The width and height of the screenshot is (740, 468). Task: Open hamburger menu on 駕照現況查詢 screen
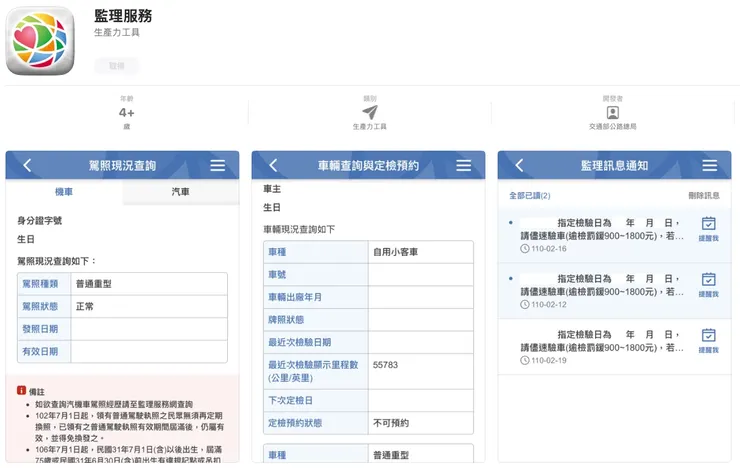[x=218, y=165]
